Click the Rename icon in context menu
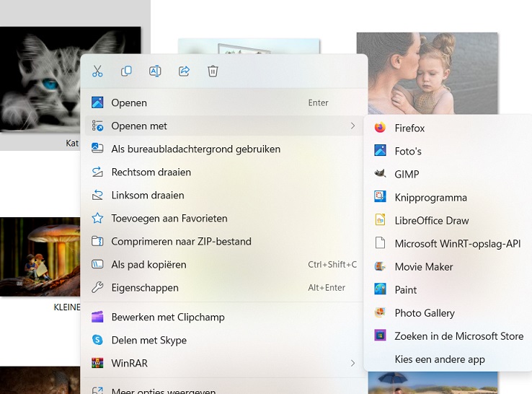This screenshot has height=394, width=532. (x=155, y=71)
